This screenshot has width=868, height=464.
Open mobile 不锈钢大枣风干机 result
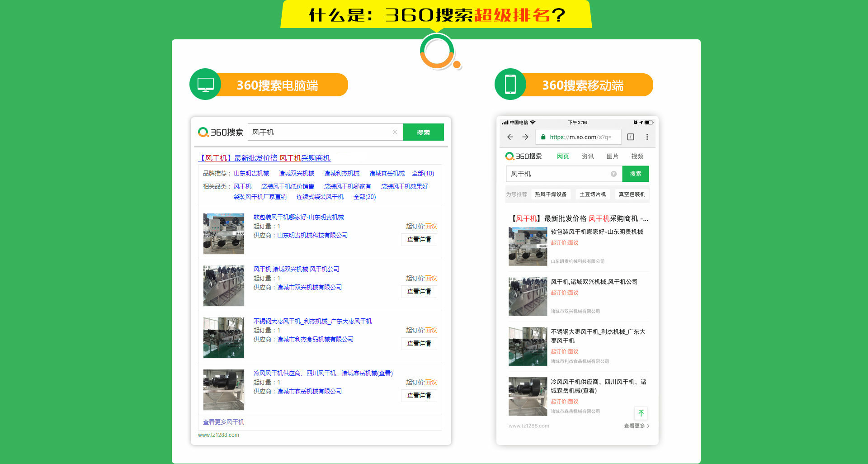click(598, 336)
